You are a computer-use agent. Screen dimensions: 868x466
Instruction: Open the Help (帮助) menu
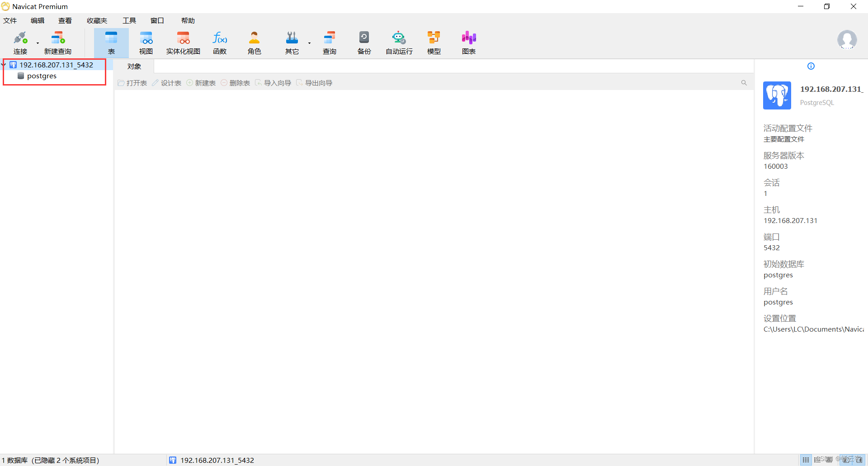[x=188, y=21]
